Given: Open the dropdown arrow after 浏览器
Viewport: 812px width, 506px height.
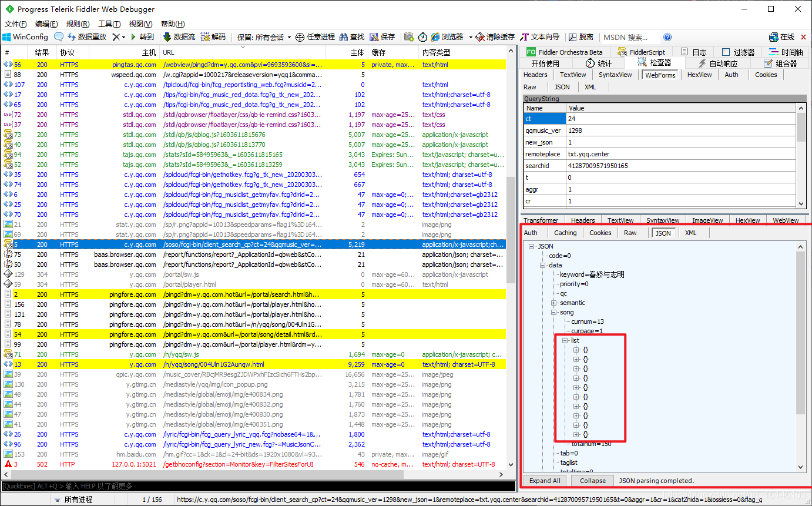Looking at the screenshot, I should [471, 37].
